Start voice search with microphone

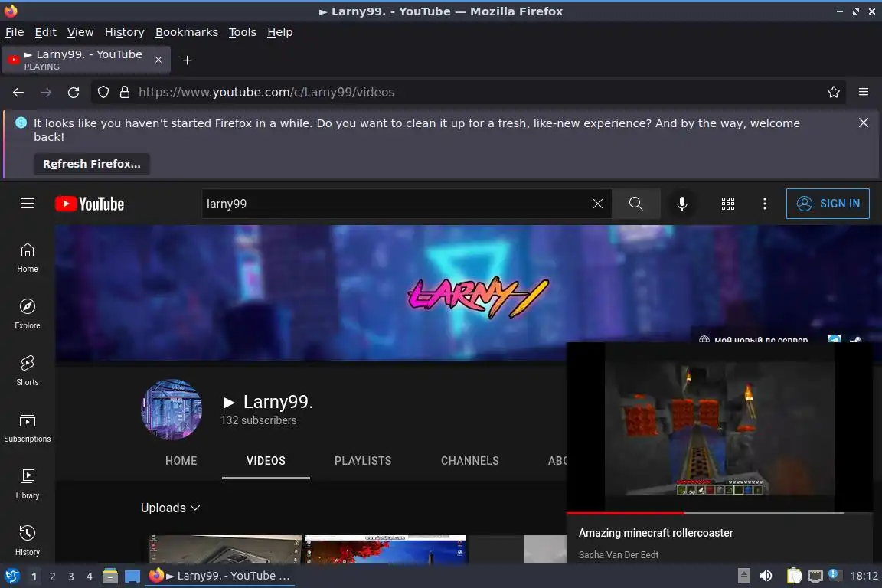point(681,204)
